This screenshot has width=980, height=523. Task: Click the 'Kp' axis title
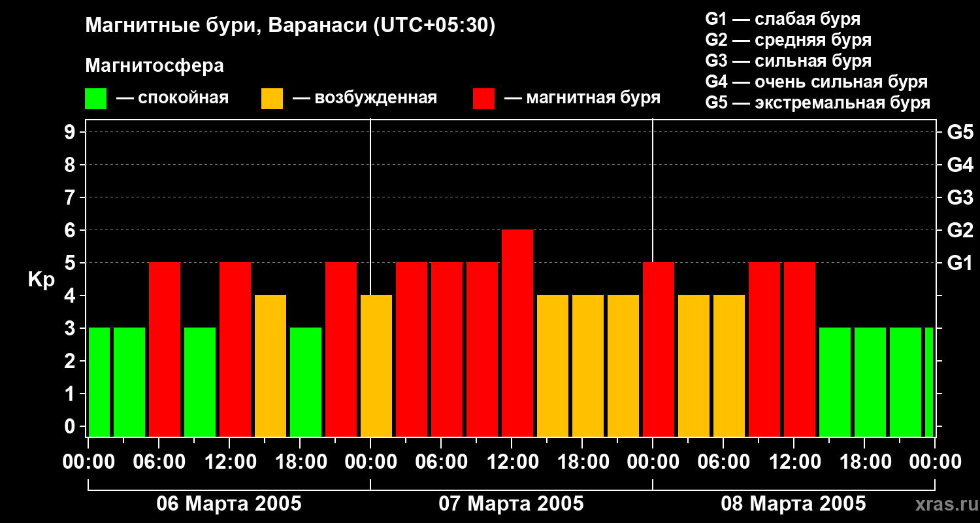point(41,280)
